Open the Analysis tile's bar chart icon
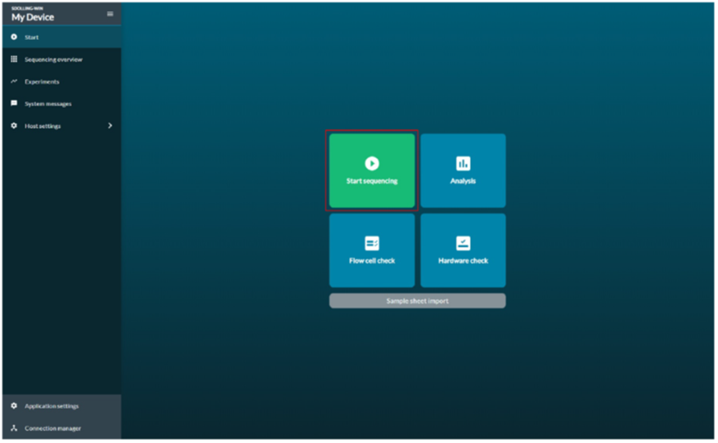 (x=463, y=163)
